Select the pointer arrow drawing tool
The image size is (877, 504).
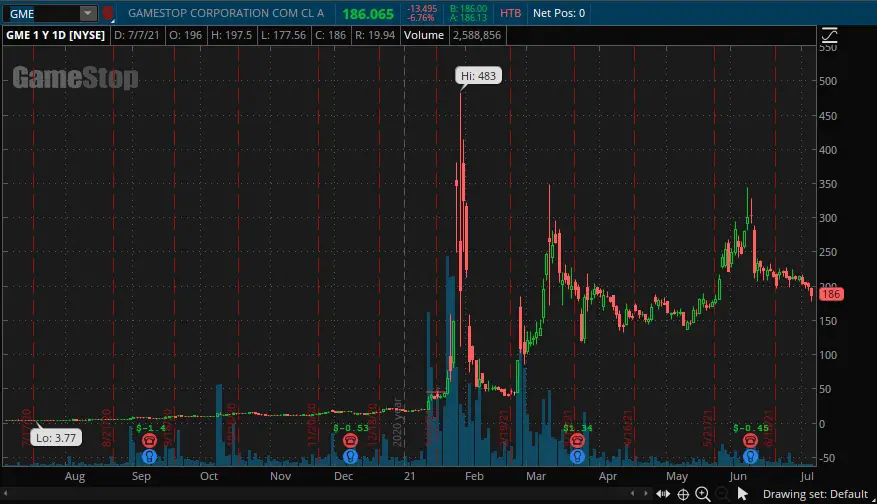click(742, 494)
